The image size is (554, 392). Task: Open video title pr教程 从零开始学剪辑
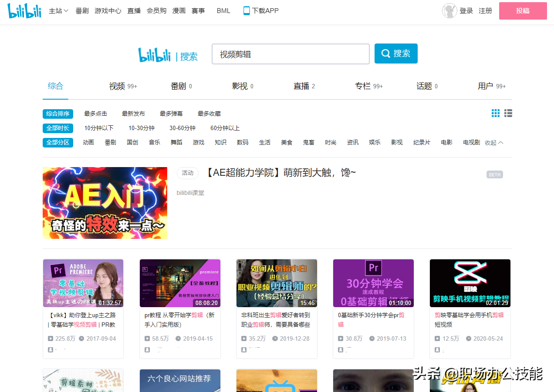tap(179, 320)
